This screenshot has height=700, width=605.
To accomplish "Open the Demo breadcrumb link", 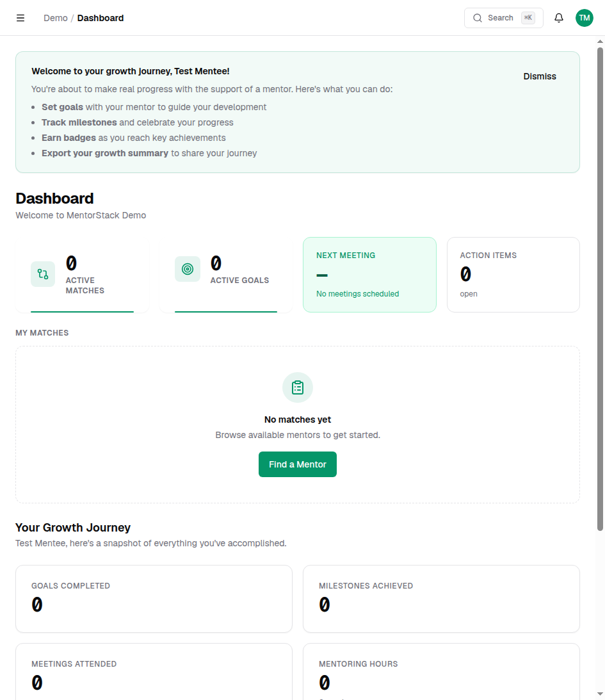I will [x=55, y=17].
